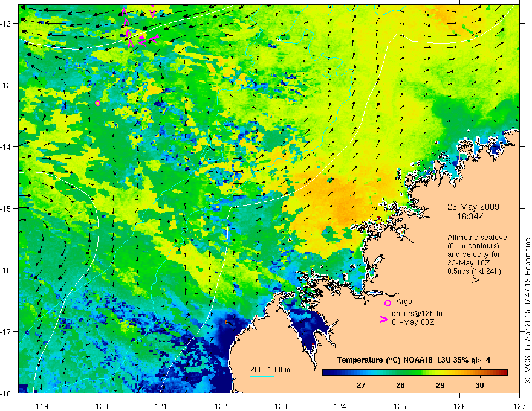Click the 'and velocity for' caption line
This screenshot has height=411, width=532.
(473, 254)
